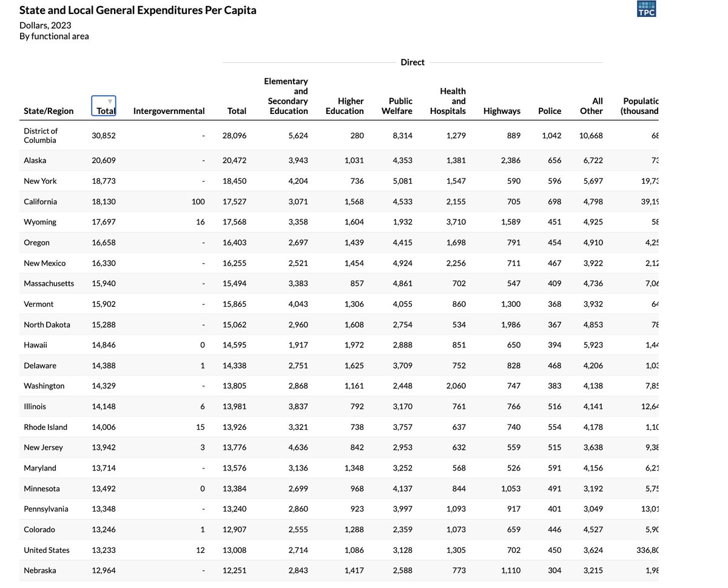Select the Oregon row label
This screenshot has height=588, width=728.
36,242
